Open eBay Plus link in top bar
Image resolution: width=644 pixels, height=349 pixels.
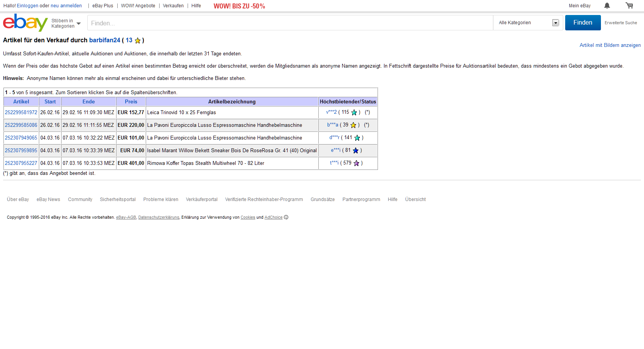[x=103, y=6]
